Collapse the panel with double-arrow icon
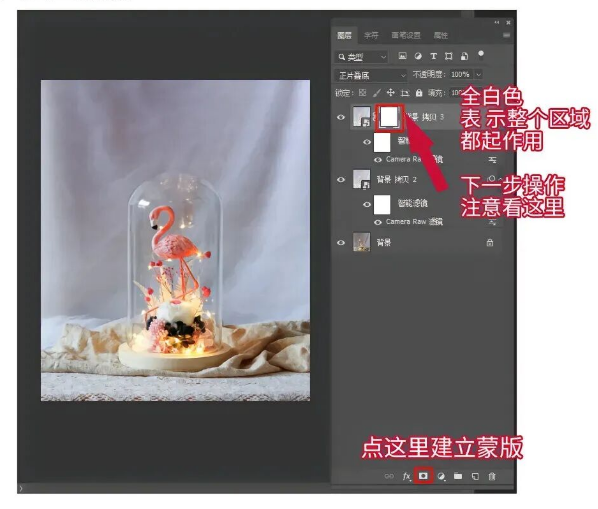 click(x=497, y=22)
